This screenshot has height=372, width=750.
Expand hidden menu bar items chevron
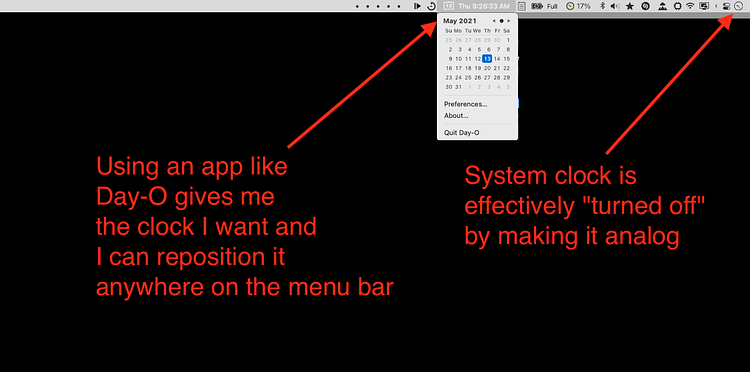(716, 6)
